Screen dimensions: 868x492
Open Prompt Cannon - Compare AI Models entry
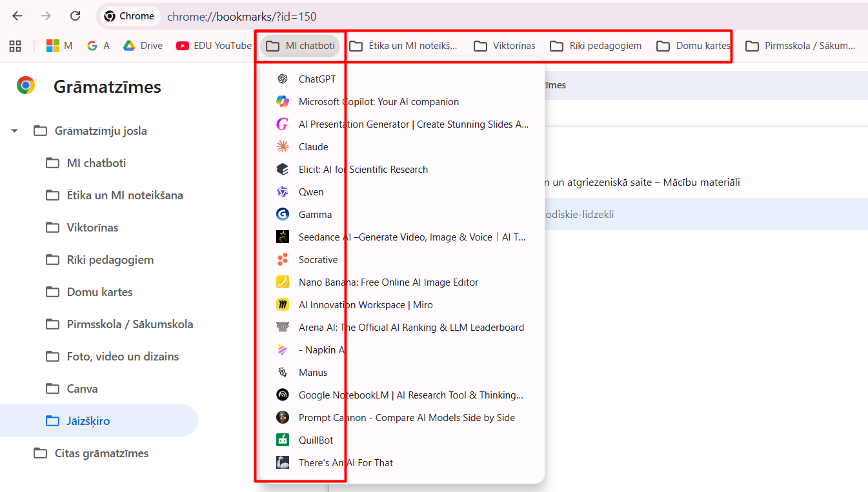402,418
